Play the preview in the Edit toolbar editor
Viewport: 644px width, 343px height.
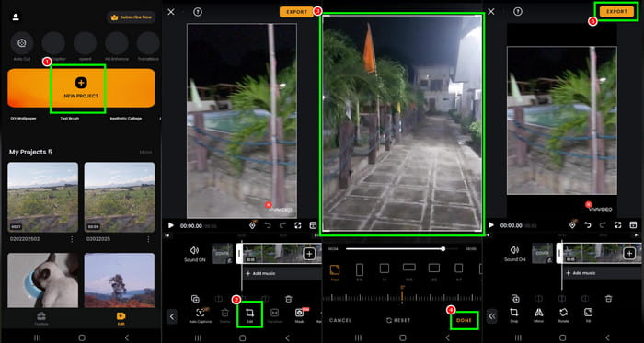click(x=171, y=225)
